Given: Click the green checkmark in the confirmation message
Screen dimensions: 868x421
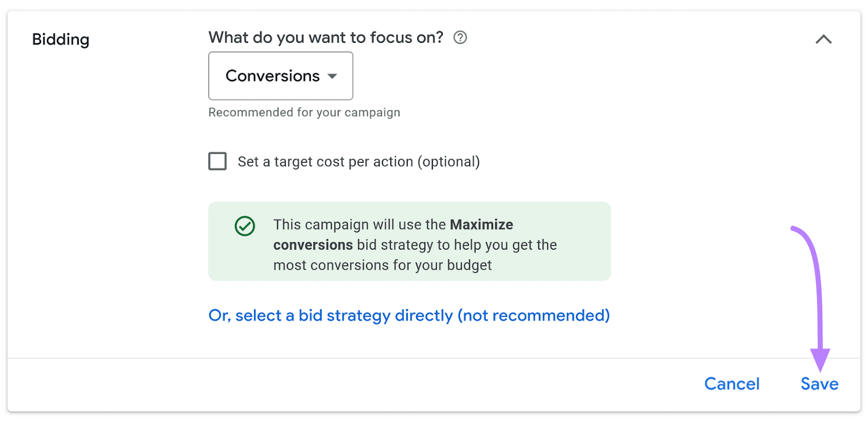Looking at the screenshot, I should point(244,226).
